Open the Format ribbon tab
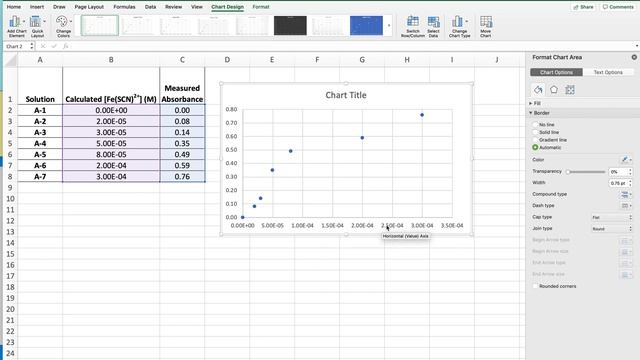This screenshot has height=360, width=640. (x=261, y=7)
